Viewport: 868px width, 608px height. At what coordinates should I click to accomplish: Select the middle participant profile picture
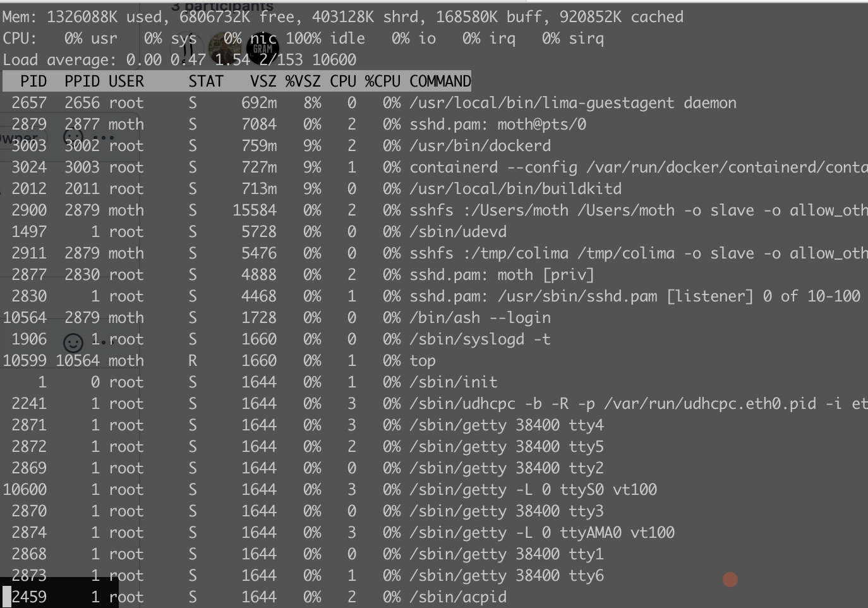[226, 48]
